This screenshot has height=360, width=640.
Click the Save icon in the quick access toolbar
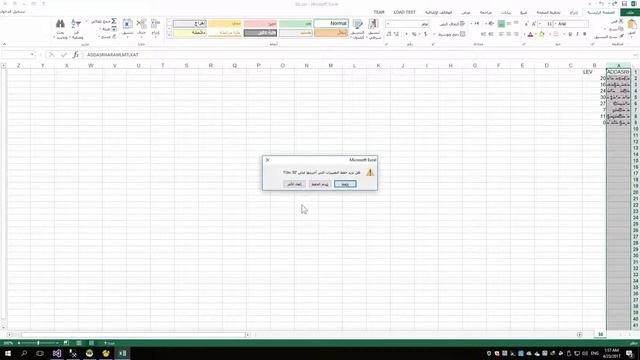pyautogui.click(x=624, y=4)
